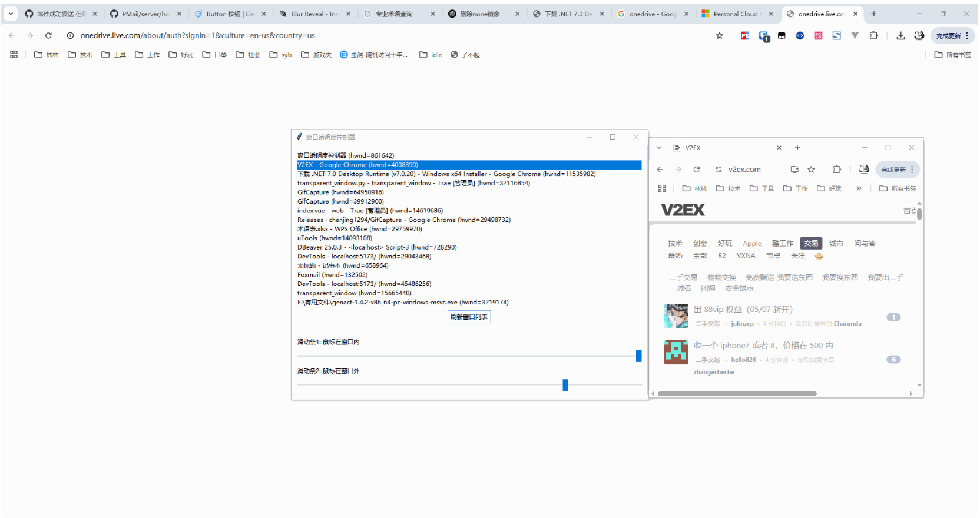This screenshot has width=980, height=518.
Task: Select the Apple category on V2EX
Action: point(752,243)
